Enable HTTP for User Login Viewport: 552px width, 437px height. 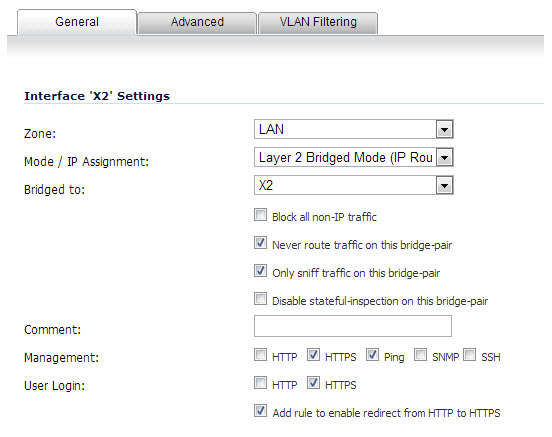click(x=261, y=382)
